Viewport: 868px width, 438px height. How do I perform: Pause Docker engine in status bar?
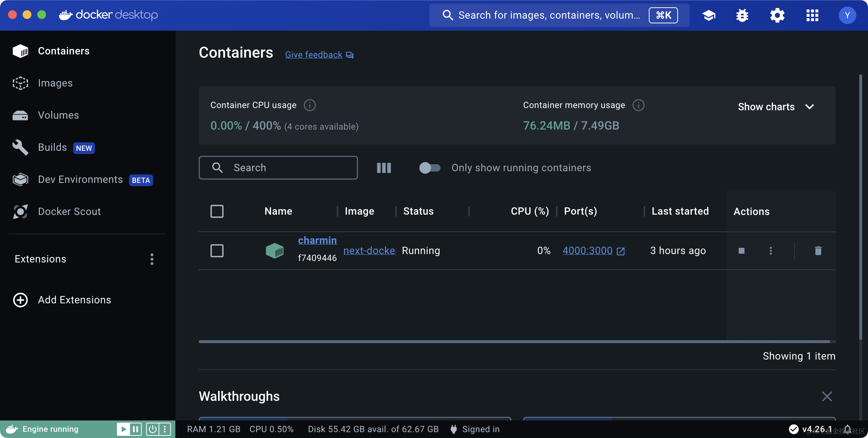[x=136, y=429]
